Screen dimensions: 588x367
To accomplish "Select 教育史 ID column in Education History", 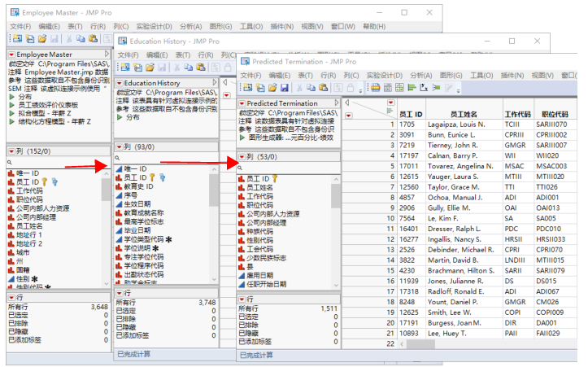I will tap(138, 186).
